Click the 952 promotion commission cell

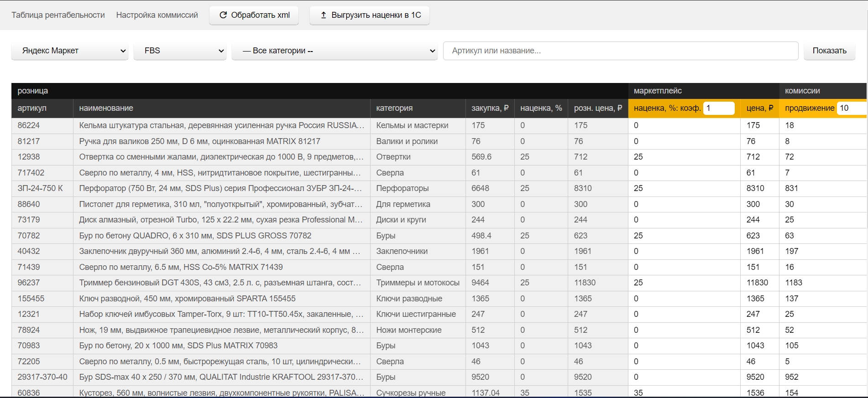coord(823,377)
